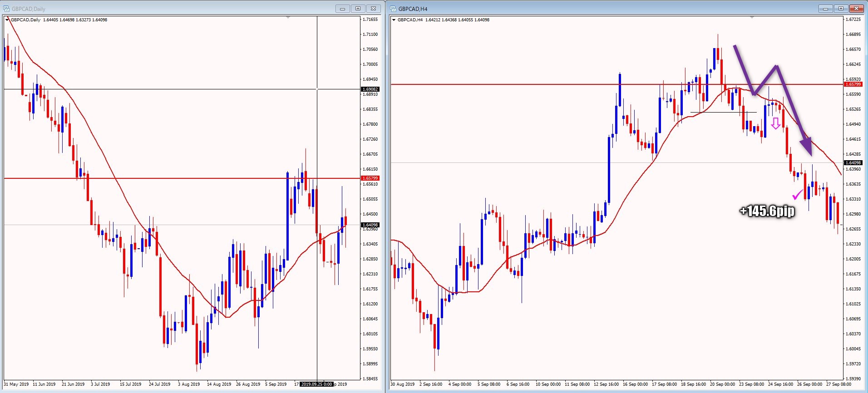Click the GBPCAD,H4 window title bar
Image resolution: width=868 pixels, height=393 pixels.
pyautogui.click(x=590, y=9)
